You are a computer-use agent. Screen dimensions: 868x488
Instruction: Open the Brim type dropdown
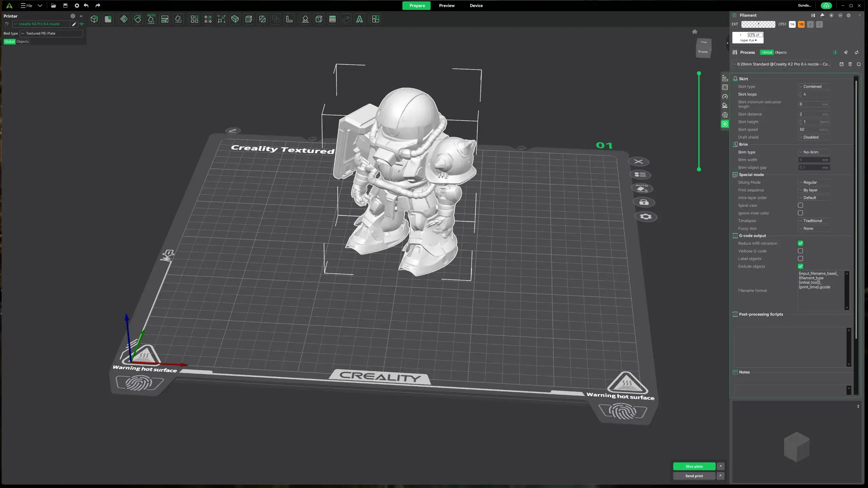point(814,152)
